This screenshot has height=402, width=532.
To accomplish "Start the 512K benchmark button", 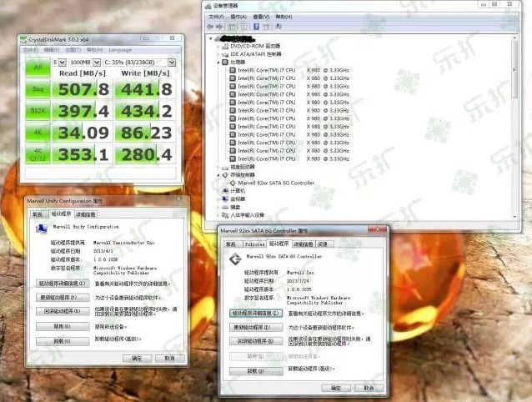I will (38, 111).
